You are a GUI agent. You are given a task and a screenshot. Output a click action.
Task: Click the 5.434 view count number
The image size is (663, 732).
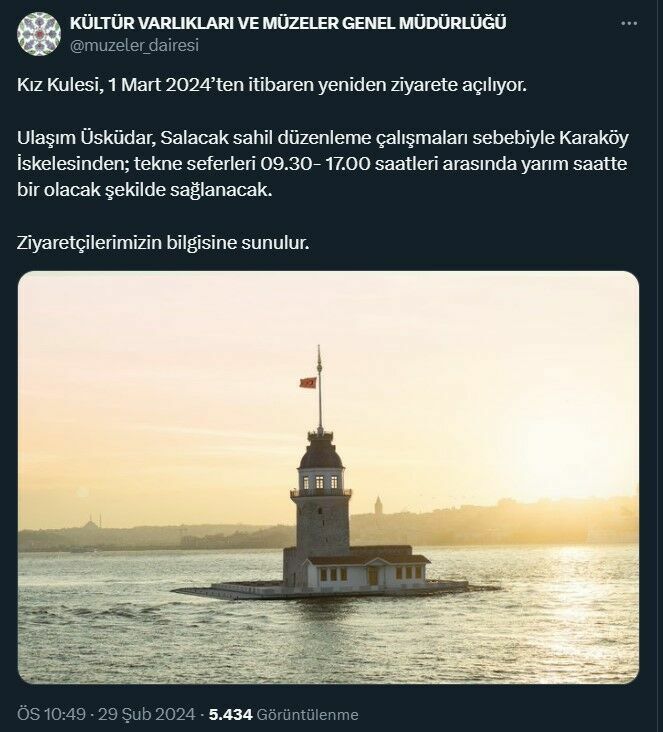(231, 714)
